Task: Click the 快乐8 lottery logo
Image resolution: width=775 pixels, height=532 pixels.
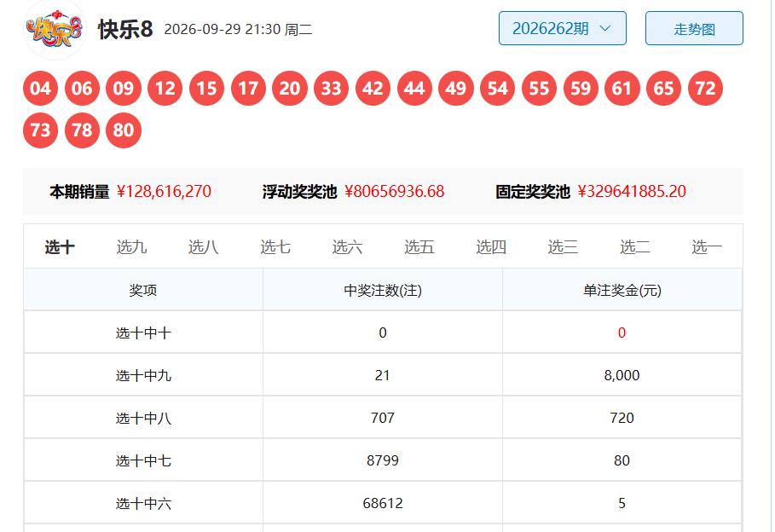Action: (x=55, y=30)
